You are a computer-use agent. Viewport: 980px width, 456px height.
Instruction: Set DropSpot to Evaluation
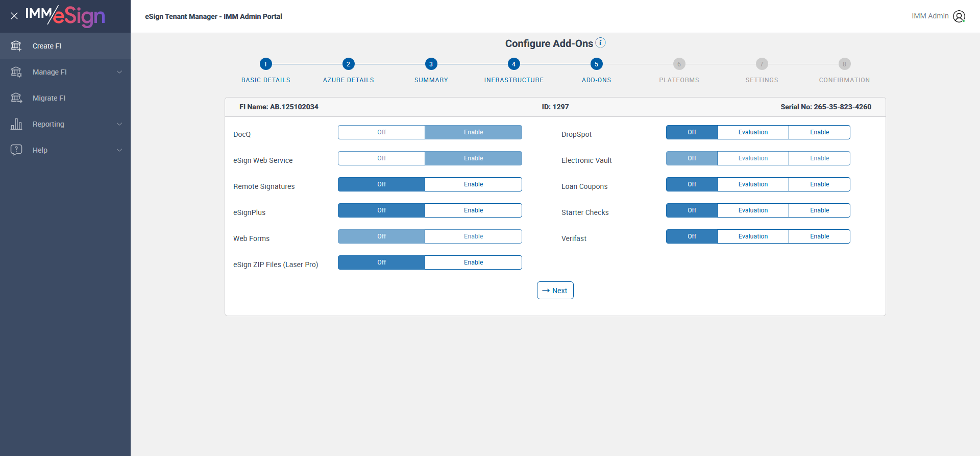click(753, 132)
